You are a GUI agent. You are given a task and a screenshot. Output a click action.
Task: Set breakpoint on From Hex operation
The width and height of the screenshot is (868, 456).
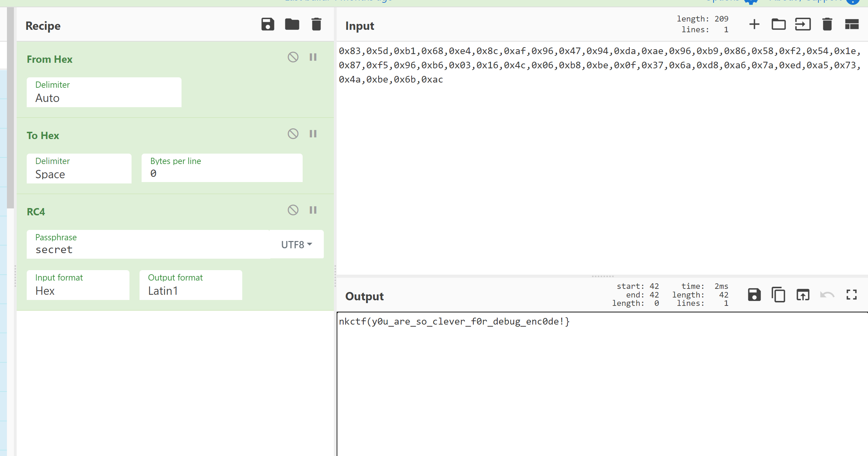point(313,57)
